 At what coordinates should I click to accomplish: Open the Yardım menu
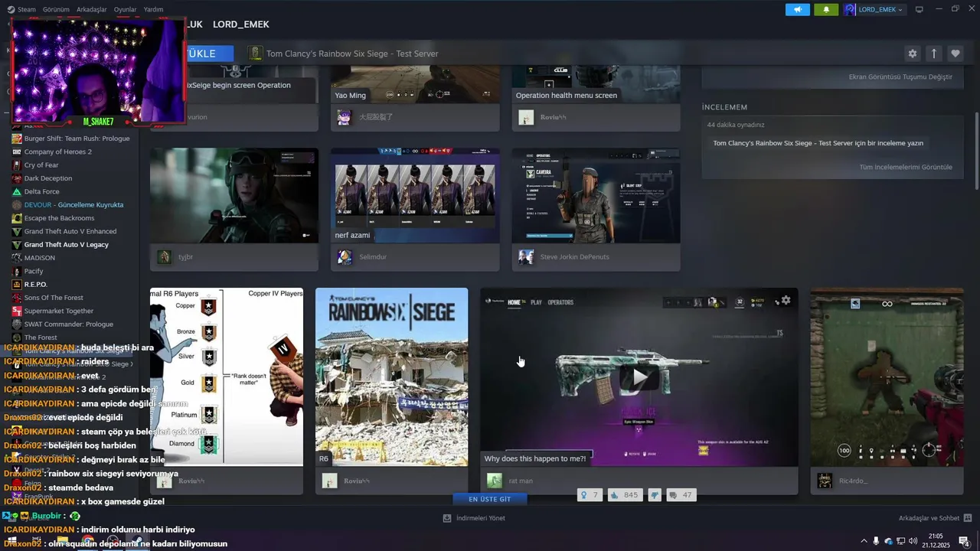pos(153,9)
